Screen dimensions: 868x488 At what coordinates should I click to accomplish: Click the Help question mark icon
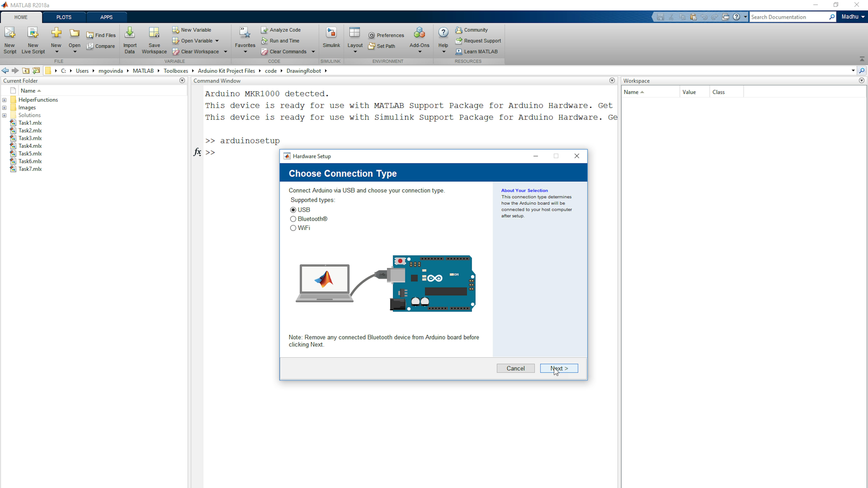pyautogui.click(x=443, y=33)
